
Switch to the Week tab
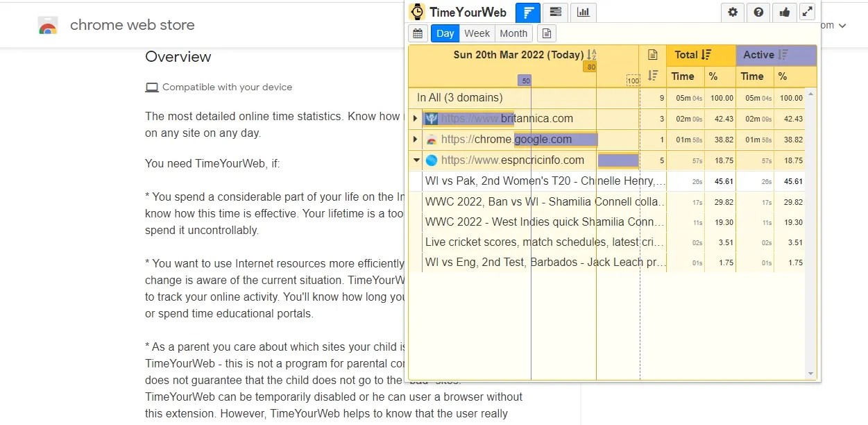pos(477,33)
